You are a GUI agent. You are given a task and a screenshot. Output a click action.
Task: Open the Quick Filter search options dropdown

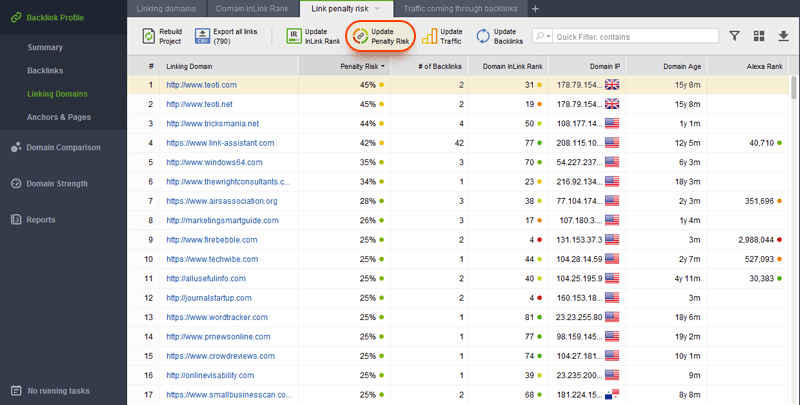[x=544, y=36]
